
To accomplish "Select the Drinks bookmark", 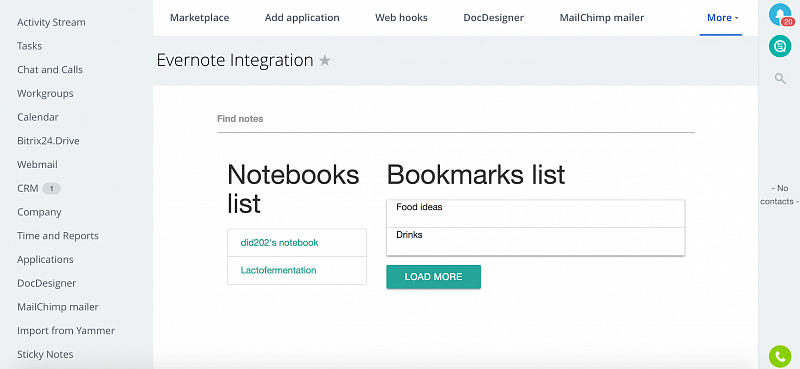I will coord(535,241).
